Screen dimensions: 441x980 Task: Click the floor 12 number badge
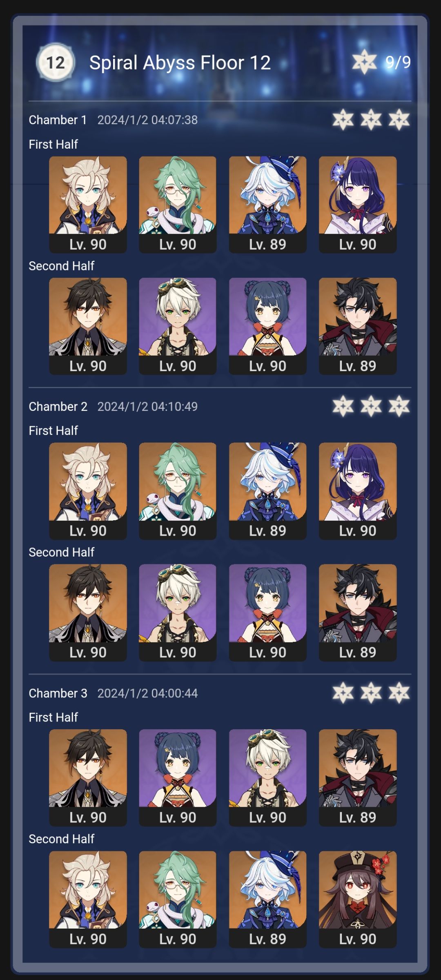coord(56,62)
